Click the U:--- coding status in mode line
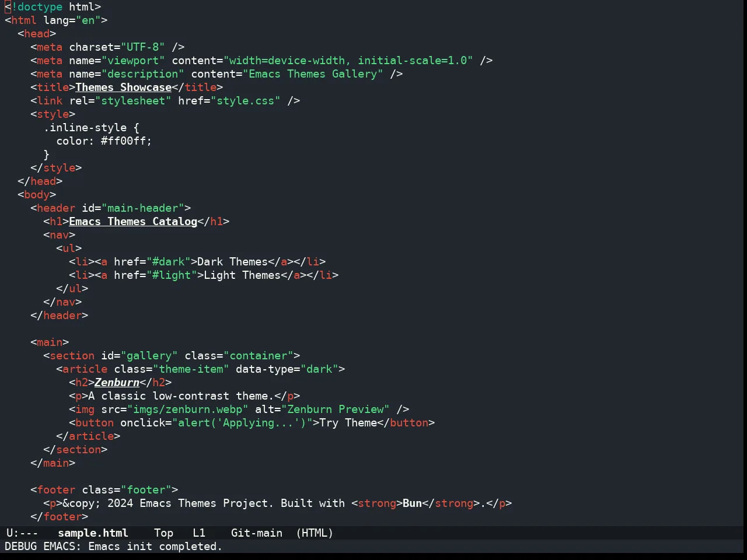The image size is (747, 560). 22,533
